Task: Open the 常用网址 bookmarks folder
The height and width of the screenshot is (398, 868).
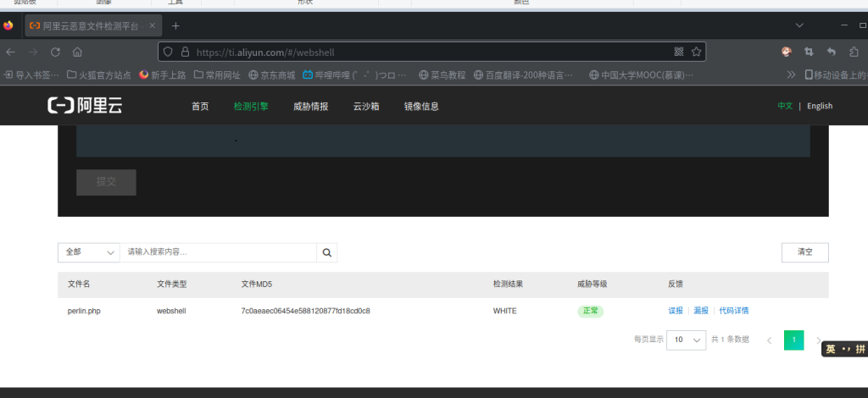Action: [x=217, y=75]
